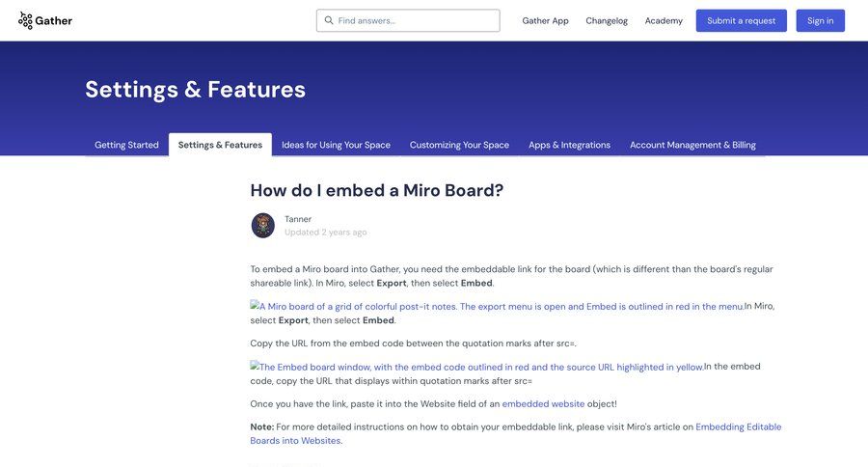Select the Settings & Features tab
Viewport: 868px width, 467px height.
[220, 145]
